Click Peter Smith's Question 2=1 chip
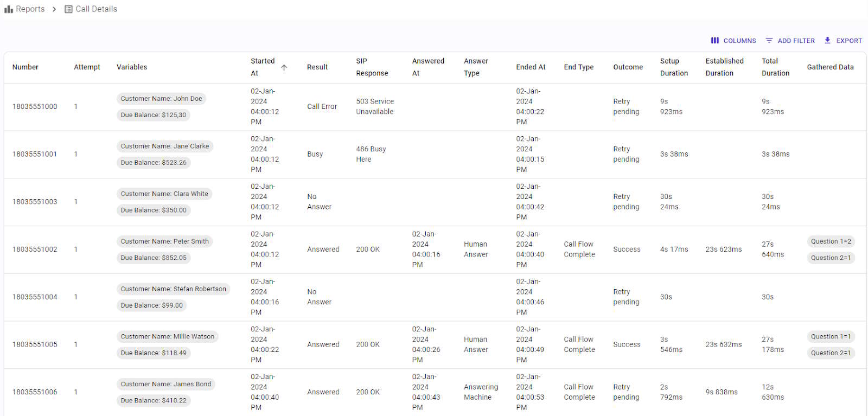This screenshot has height=416, width=868. point(831,258)
